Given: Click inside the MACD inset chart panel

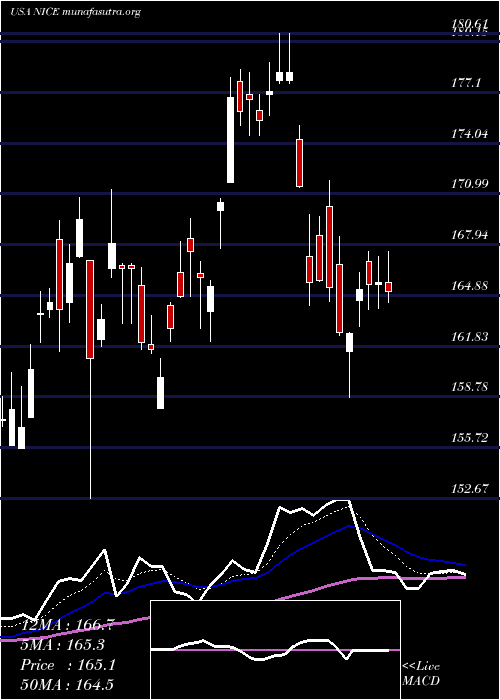Looking at the screenshot, I should (x=275, y=650).
